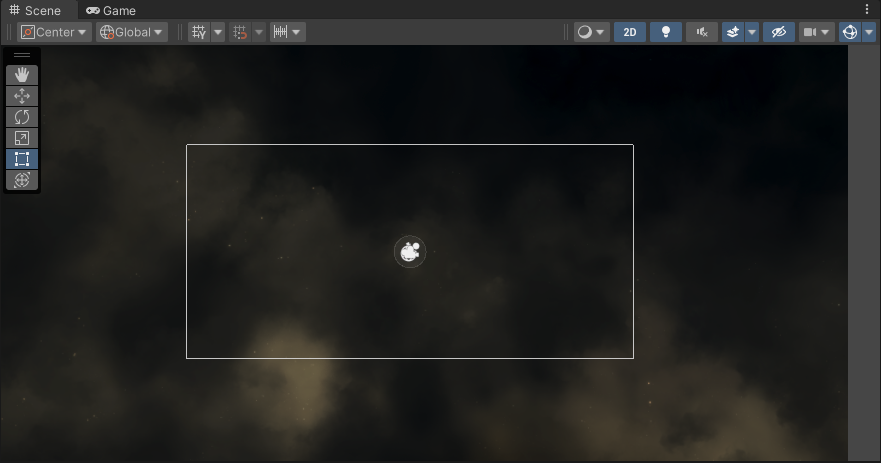Select the Hand (View) tool

22,75
